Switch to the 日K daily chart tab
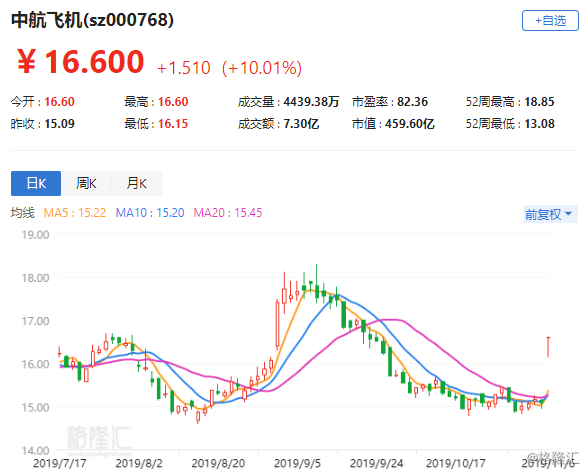Image resolution: width=587 pixels, height=472 pixels. coord(36,183)
